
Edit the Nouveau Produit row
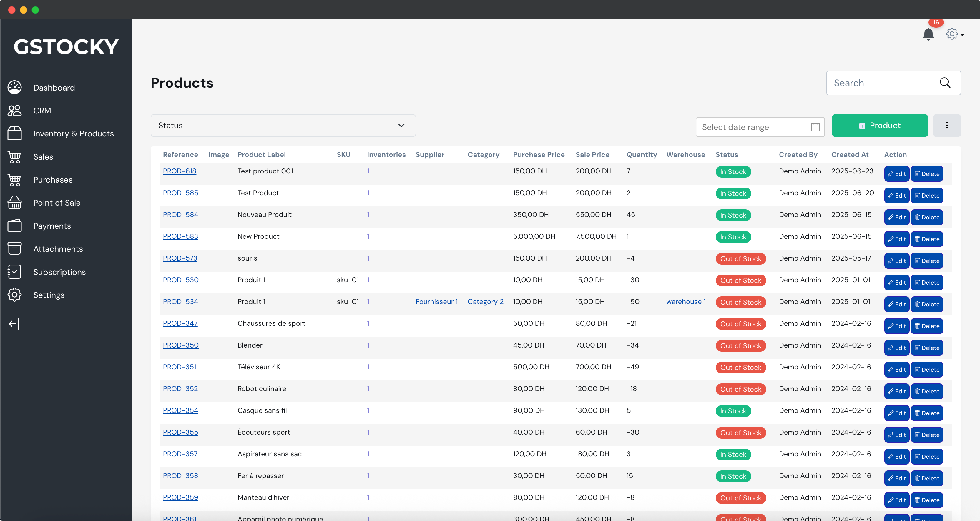[x=897, y=217]
